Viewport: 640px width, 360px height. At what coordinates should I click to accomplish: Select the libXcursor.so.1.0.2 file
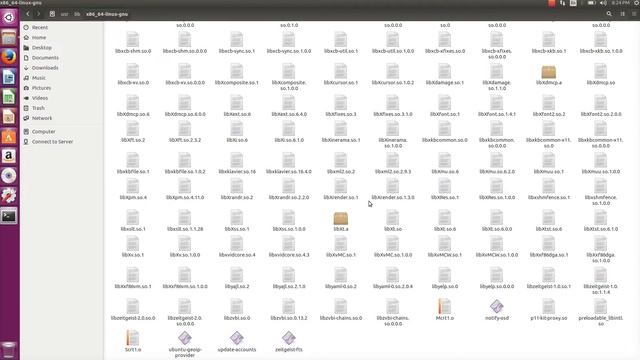(393, 75)
